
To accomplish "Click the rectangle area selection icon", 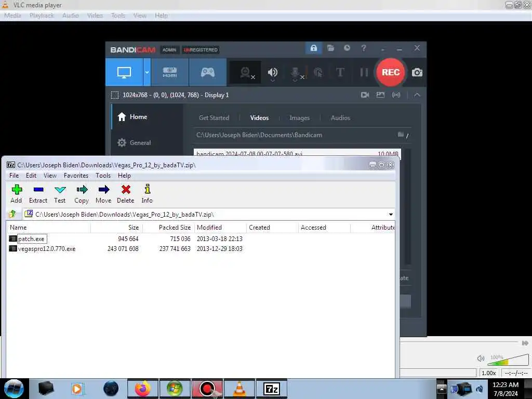I will 115,95.
